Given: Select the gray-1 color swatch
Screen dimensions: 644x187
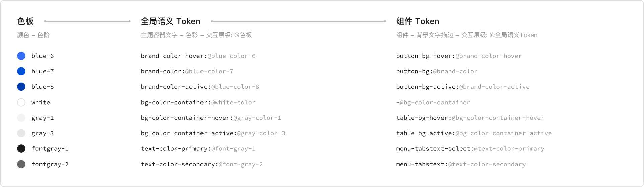Looking at the screenshot, I should point(21,118).
